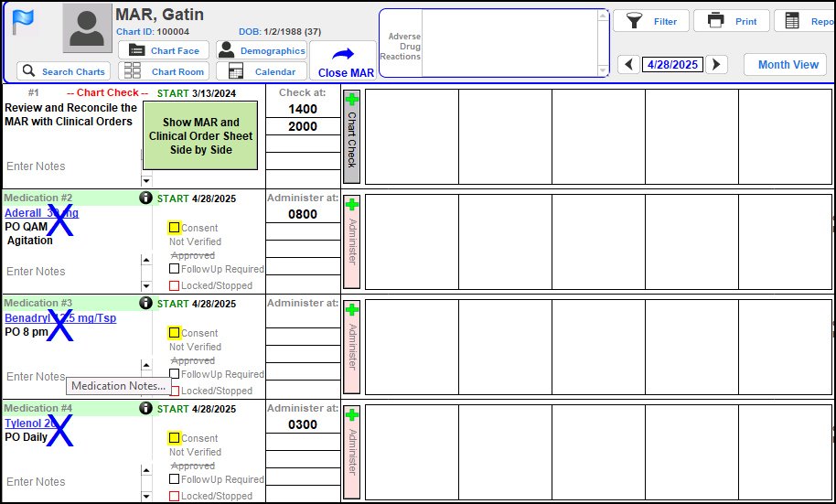Check Locked/Stopped for Medication #4
The width and height of the screenshot is (836, 504).
pyautogui.click(x=174, y=496)
